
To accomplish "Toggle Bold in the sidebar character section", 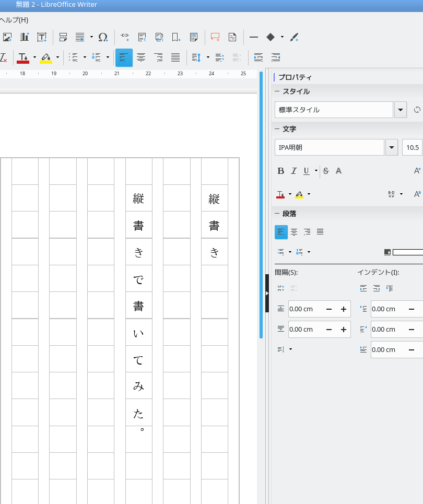I will point(280,171).
